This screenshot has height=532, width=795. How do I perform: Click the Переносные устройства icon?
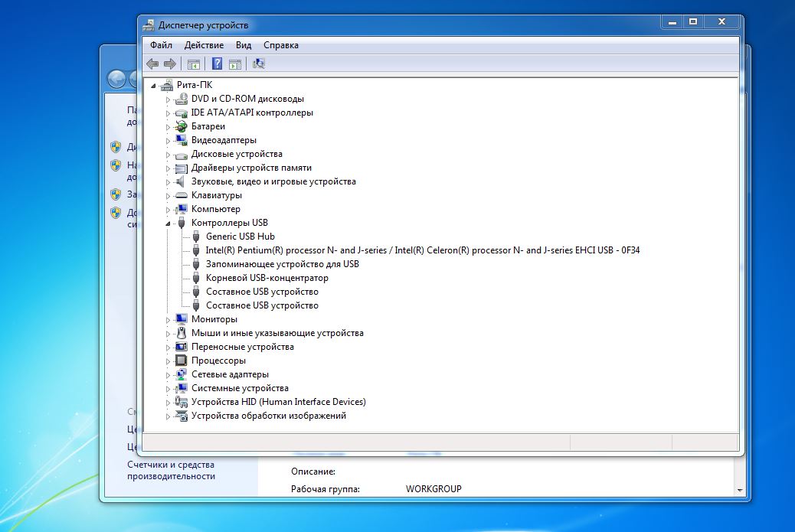181,347
